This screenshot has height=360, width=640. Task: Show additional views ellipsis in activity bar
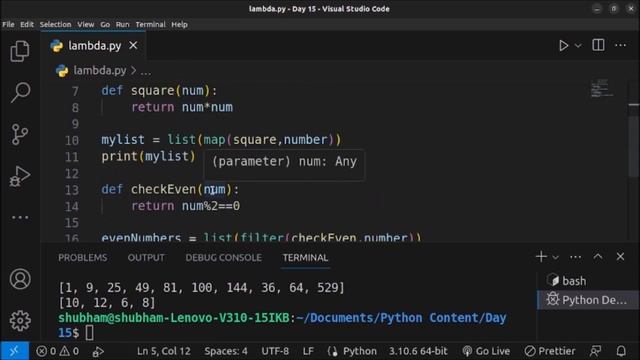pyautogui.click(x=20, y=217)
